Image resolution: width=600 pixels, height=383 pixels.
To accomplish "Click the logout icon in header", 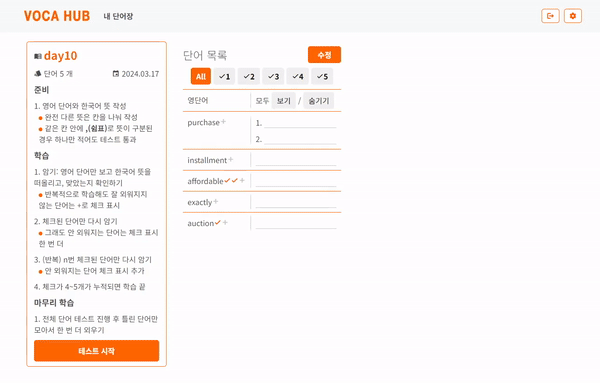I will click(550, 16).
